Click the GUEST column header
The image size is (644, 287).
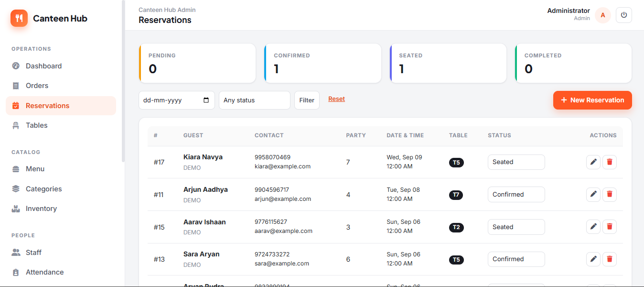click(x=193, y=135)
